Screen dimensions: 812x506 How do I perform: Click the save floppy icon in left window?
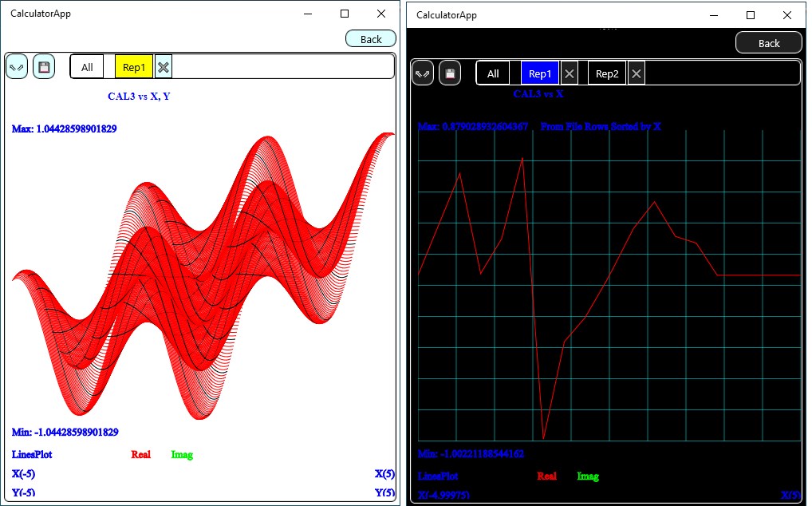click(x=44, y=67)
